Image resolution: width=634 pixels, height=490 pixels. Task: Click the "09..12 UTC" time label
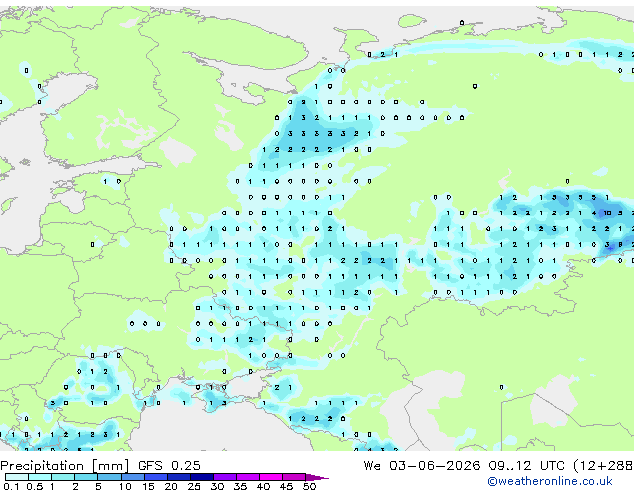tap(526, 466)
